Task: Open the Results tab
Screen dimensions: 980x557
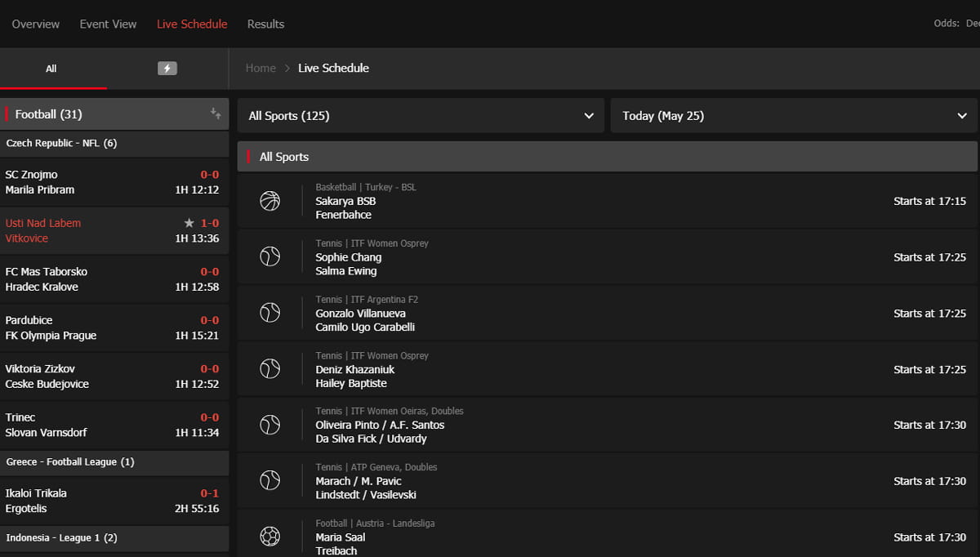Action: pos(265,25)
